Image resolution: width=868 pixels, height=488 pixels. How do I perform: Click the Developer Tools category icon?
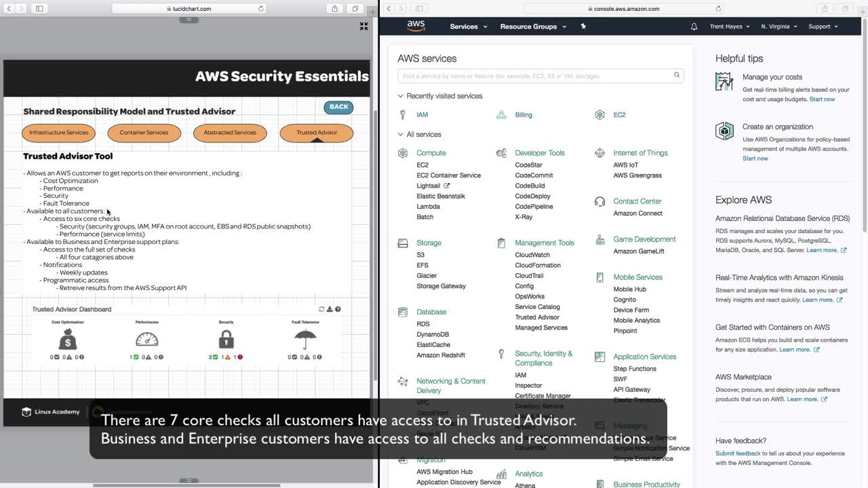click(501, 153)
